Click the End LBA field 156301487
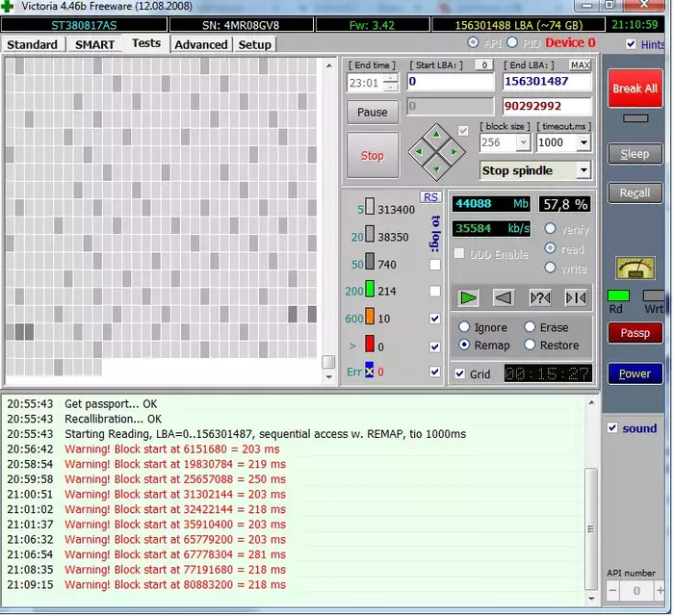Screen dimensions: 674x616 pos(546,82)
